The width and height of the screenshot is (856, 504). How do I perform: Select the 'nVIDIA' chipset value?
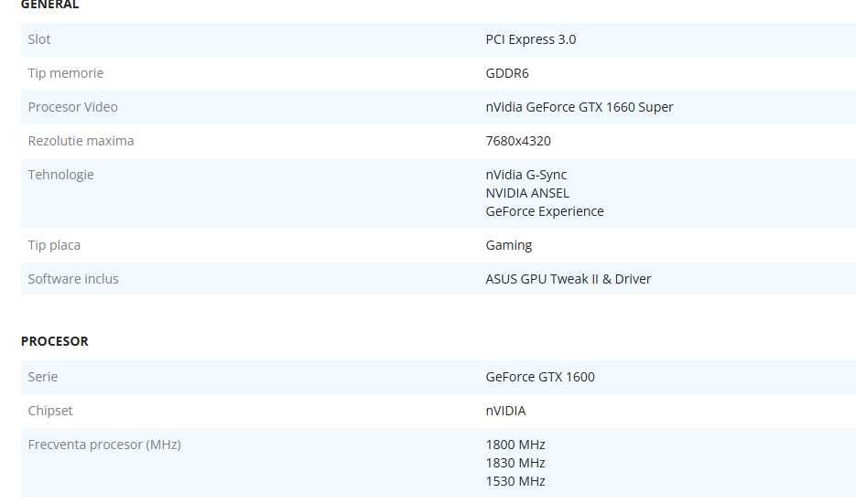[505, 411]
